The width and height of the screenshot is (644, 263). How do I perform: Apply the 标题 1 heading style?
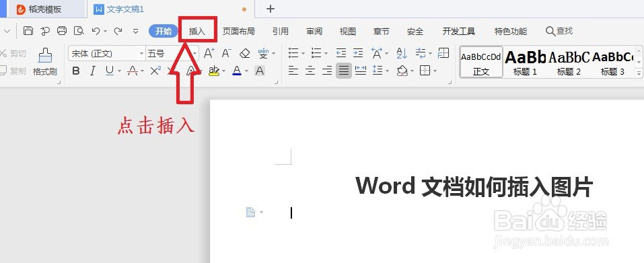pos(525,62)
